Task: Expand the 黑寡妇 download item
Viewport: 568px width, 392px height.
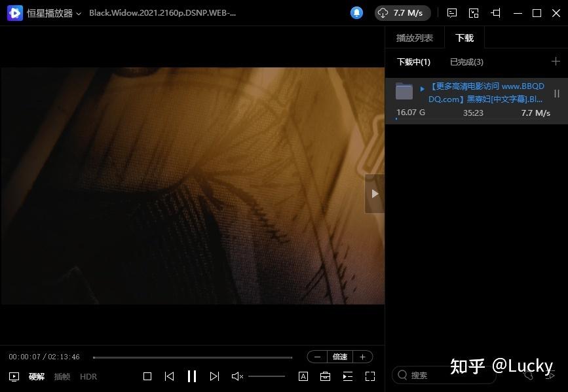Action: 422,88
